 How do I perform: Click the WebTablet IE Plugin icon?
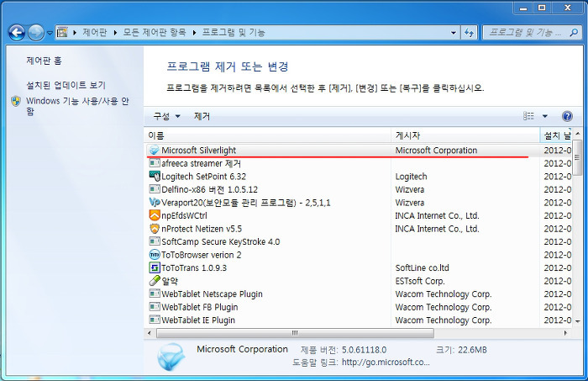click(x=154, y=320)
